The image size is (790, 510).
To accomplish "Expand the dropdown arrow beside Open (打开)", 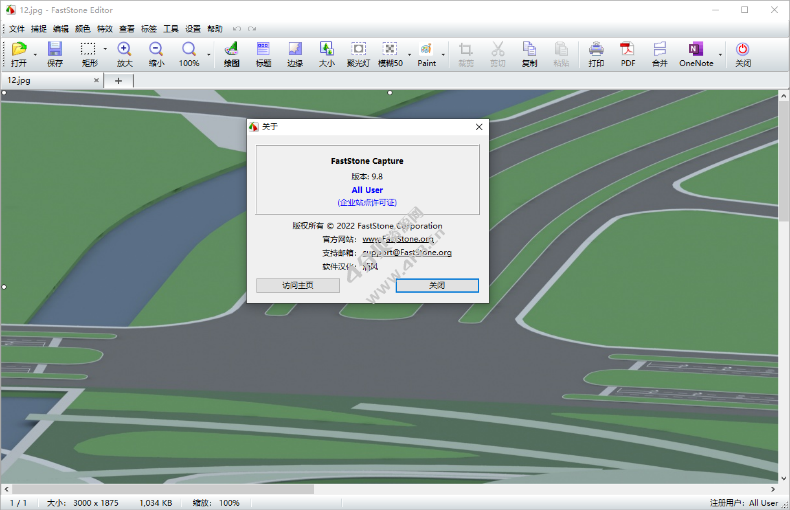I will tap(37, 54).
